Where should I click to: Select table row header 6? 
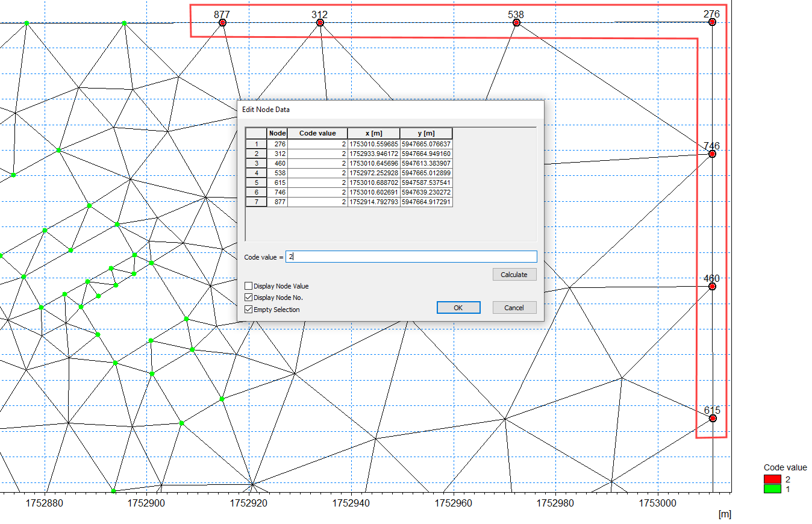click(x=256, y=193)
